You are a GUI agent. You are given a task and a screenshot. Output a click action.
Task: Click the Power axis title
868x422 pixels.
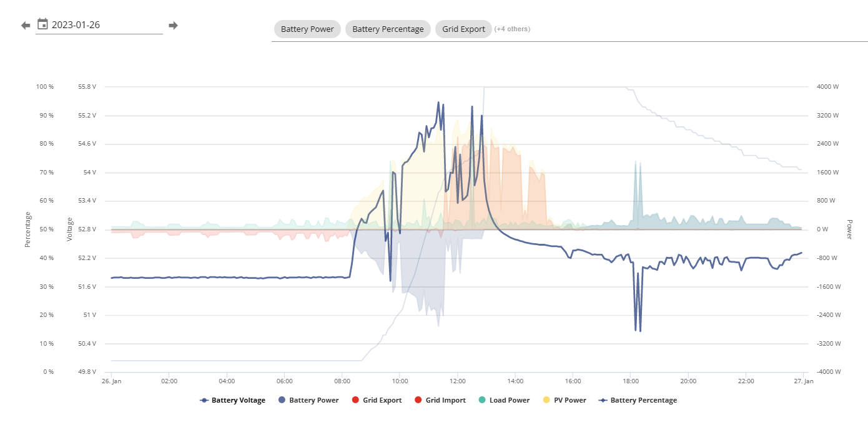(849, 229)
